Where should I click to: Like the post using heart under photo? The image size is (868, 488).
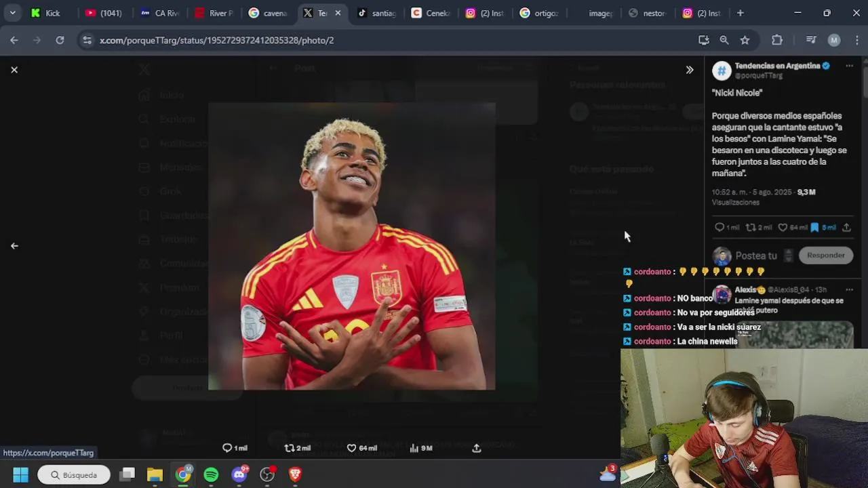(351, 448)
